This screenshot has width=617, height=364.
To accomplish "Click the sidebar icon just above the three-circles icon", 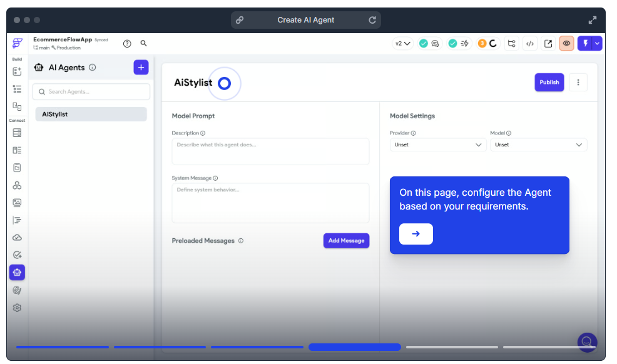I will tap(17, 168).
